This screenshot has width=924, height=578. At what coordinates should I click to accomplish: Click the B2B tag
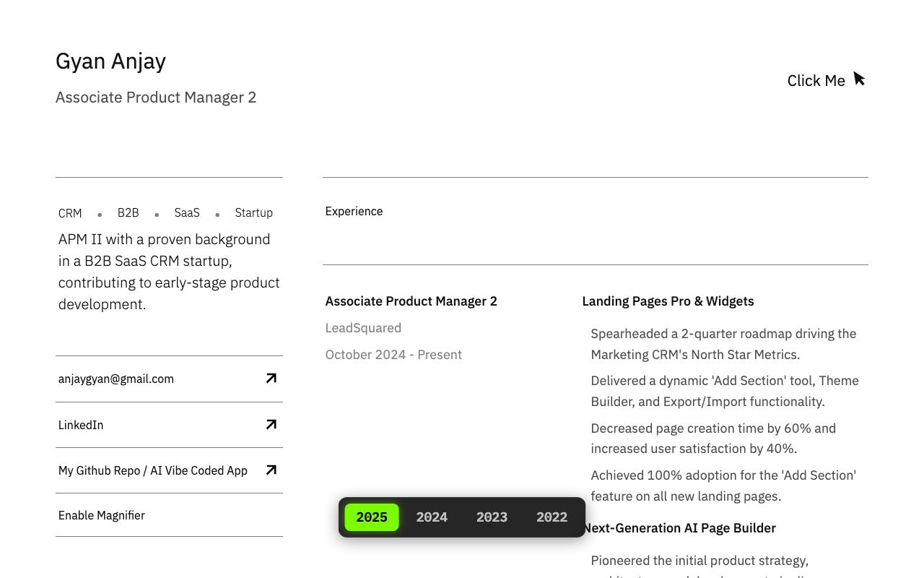[128, 213]
